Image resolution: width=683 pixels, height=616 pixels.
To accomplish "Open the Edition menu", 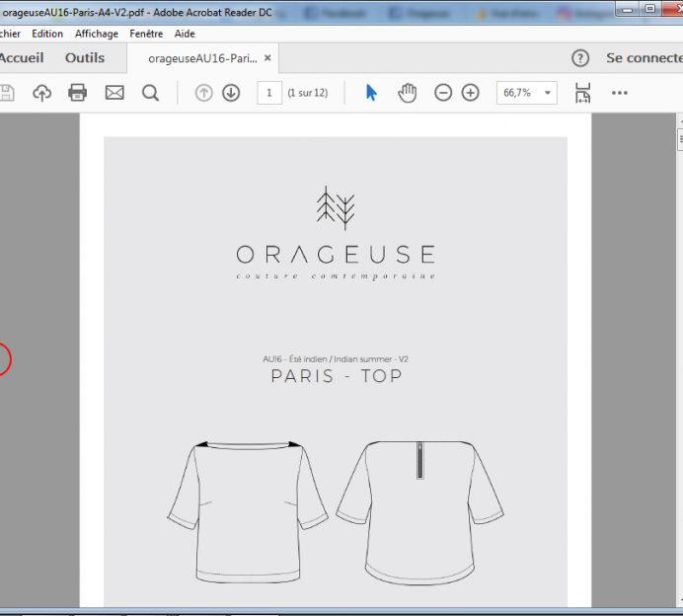I will [47, 34].
